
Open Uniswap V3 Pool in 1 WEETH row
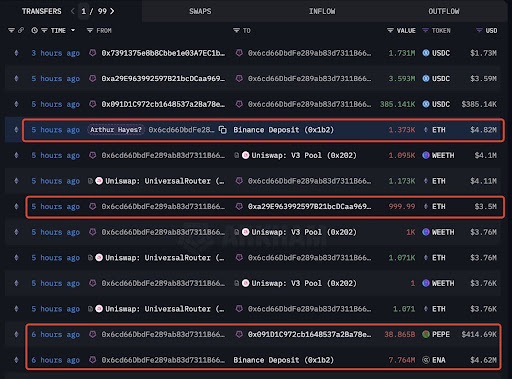click(304, 284)
